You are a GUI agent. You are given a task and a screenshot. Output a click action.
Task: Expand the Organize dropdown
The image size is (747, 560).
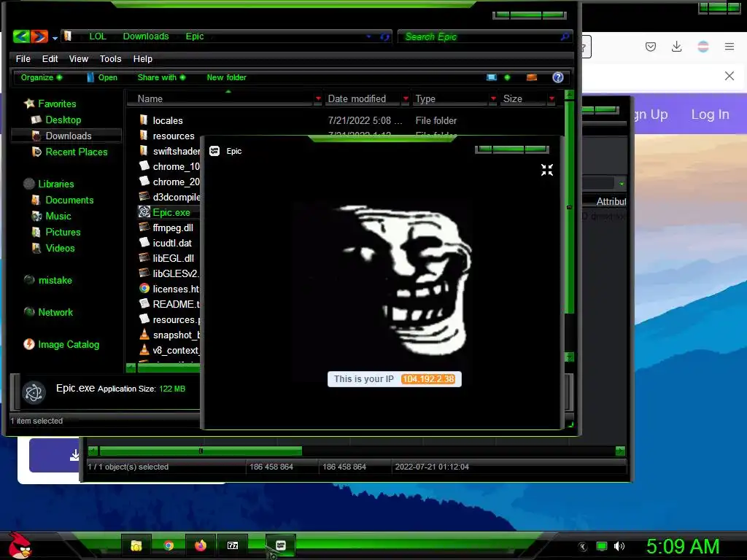click(41, 77)
